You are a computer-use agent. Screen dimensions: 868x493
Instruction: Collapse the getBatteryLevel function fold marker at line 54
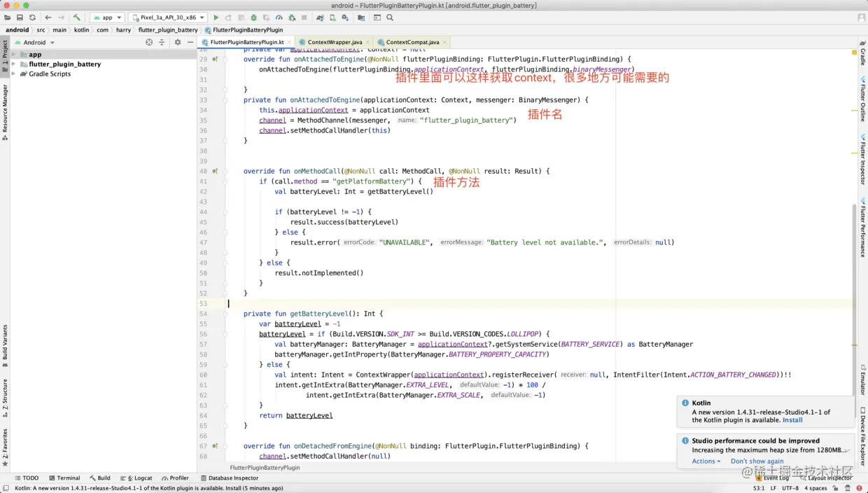[226, 314]
